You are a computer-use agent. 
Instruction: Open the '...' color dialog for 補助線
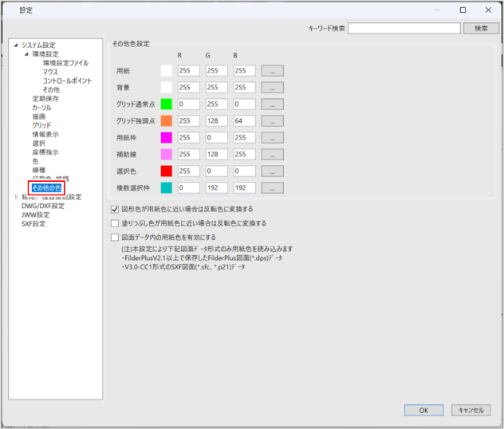(x=272, y=154)
